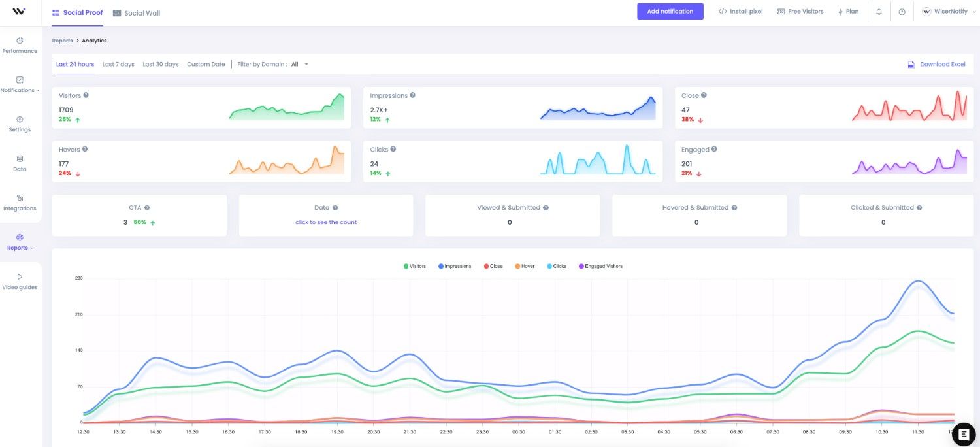The height and width of the screenshot is (447, 980).
Task: Click the Engaged sparkline chart
Action: click(909, 161)
